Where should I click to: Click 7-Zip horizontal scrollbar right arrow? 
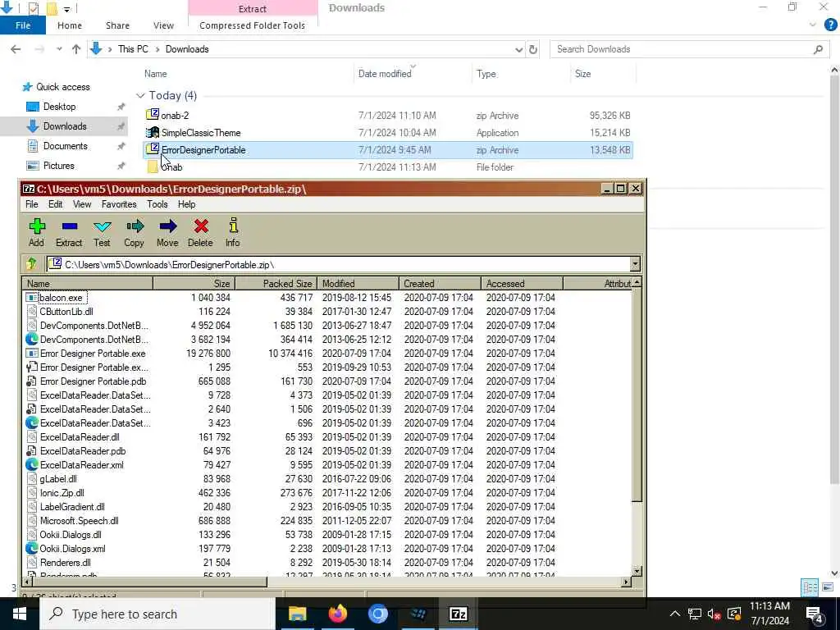[626, 582]
